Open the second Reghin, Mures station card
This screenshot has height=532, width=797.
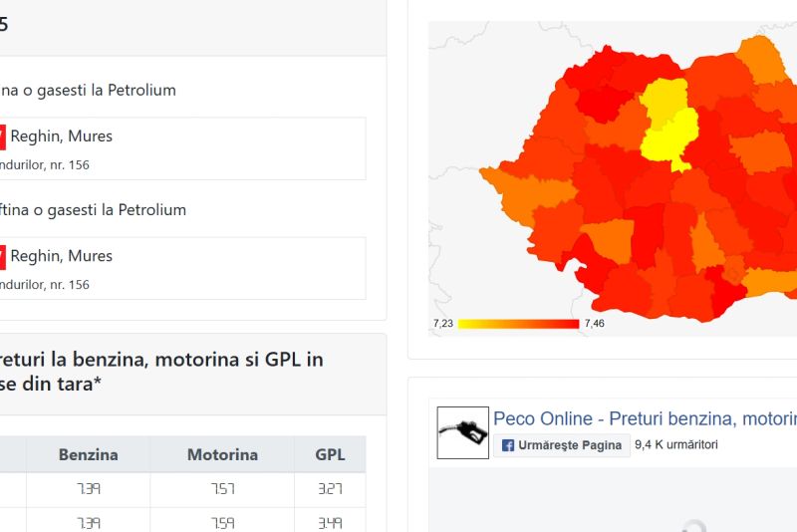(x=179, y=268)
